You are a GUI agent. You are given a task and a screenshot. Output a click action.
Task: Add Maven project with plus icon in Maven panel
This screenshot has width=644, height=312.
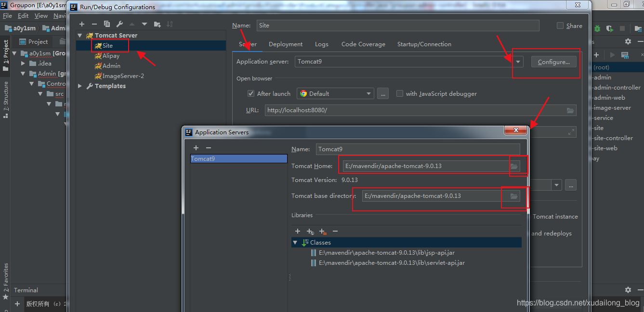[596, 55]
